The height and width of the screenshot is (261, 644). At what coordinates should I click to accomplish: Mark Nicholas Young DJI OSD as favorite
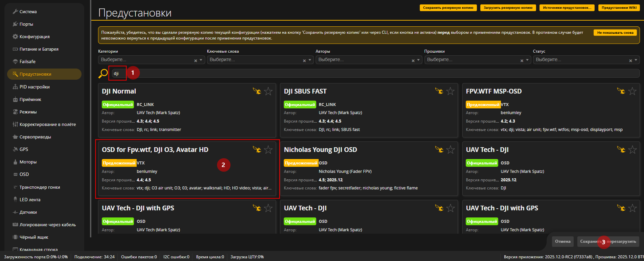[450, 150]
